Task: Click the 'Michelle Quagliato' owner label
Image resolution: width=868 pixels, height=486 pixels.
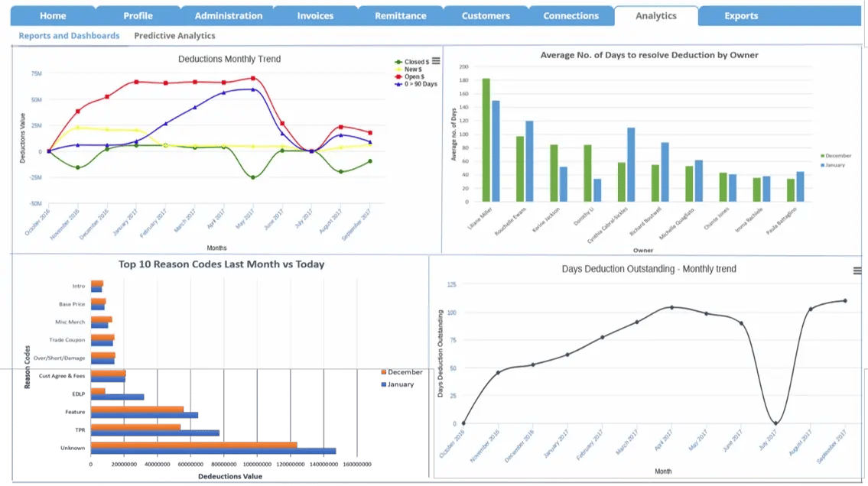Action: point(677,223)
